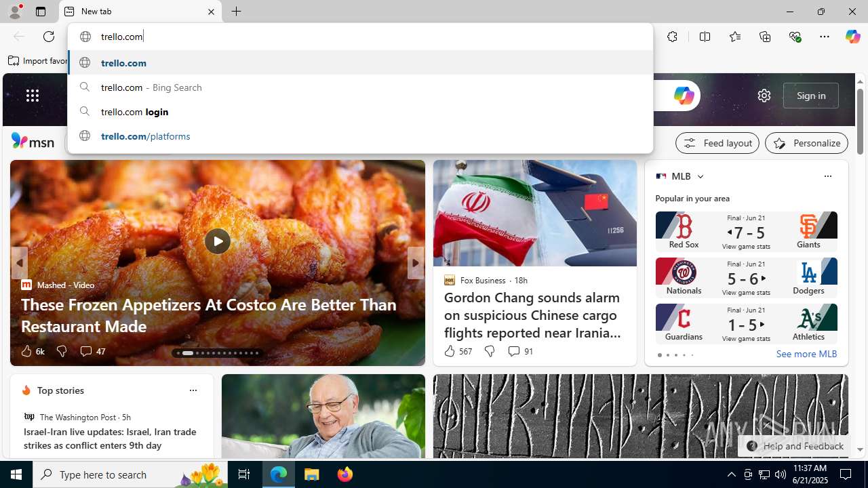
Task: Click the browser Refresh icon
Action: pyautogui.click(x=49, y=37)
